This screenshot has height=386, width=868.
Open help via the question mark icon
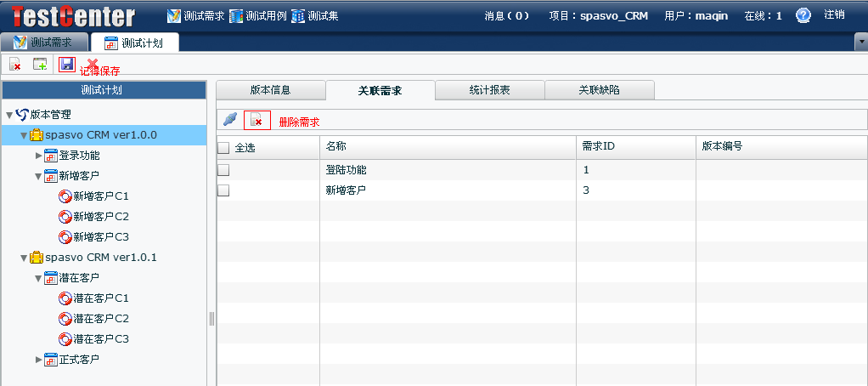click(803, 15)
